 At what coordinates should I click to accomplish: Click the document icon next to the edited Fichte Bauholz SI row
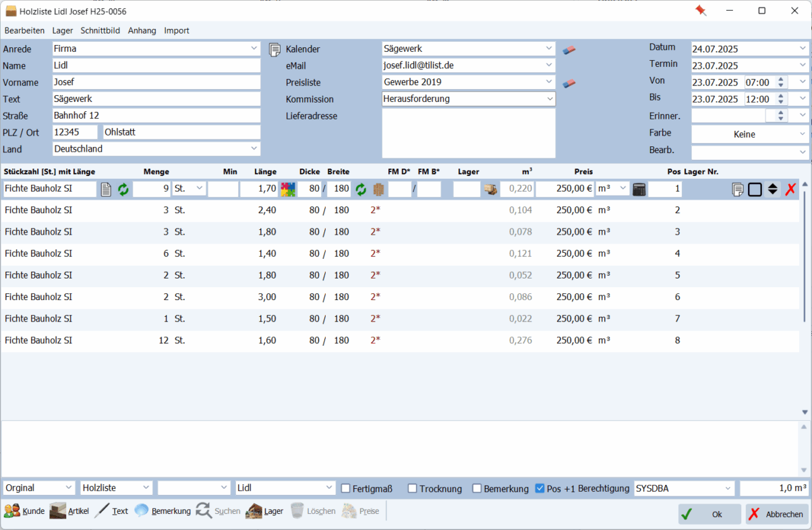pos(106,189)
